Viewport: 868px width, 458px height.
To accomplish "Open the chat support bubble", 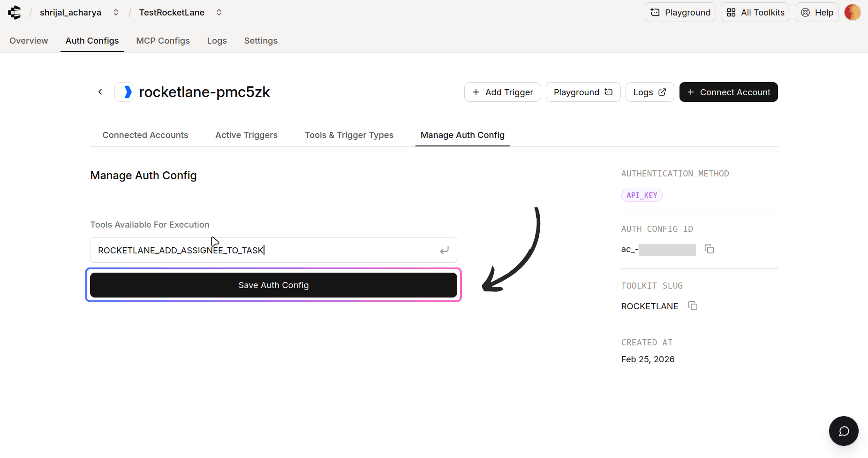I will point(843,431).
